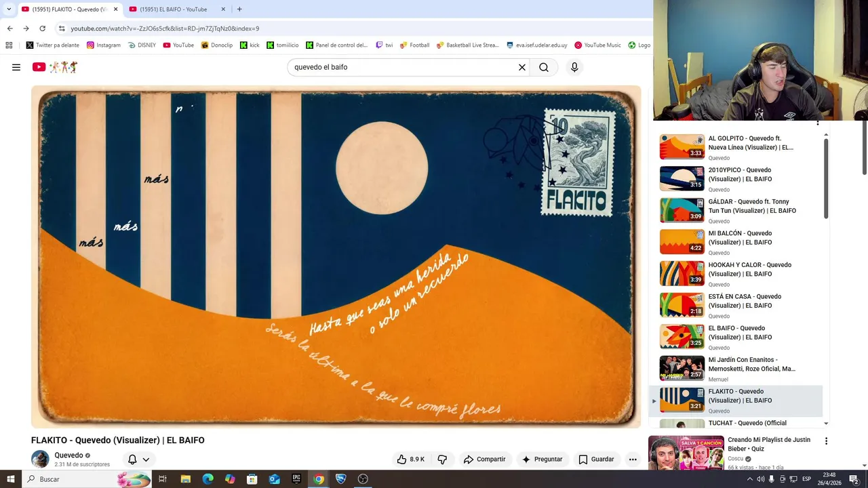Viewport: 868px width, 488px height.
Task: Click the Windows taskbar Buscar search box
Action: click(86, 479)
